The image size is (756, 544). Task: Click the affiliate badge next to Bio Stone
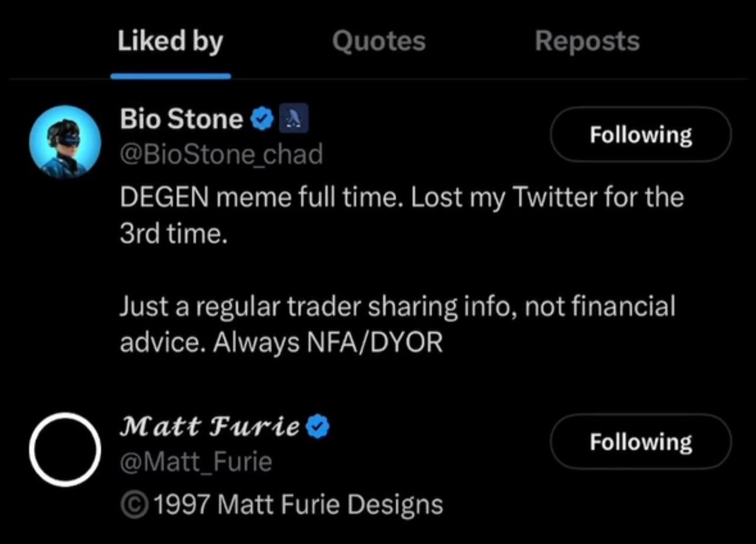291,119
